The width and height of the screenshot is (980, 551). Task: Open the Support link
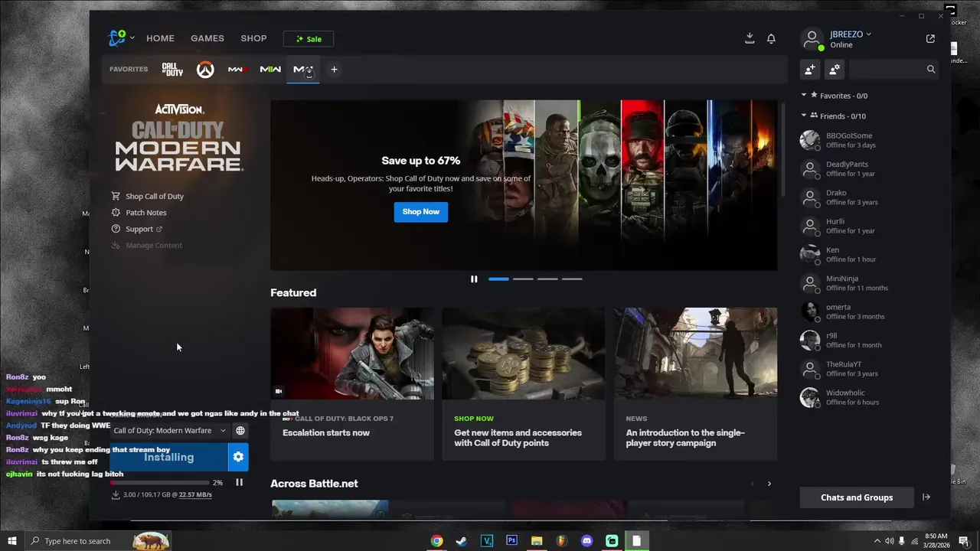tap(137, 230)
